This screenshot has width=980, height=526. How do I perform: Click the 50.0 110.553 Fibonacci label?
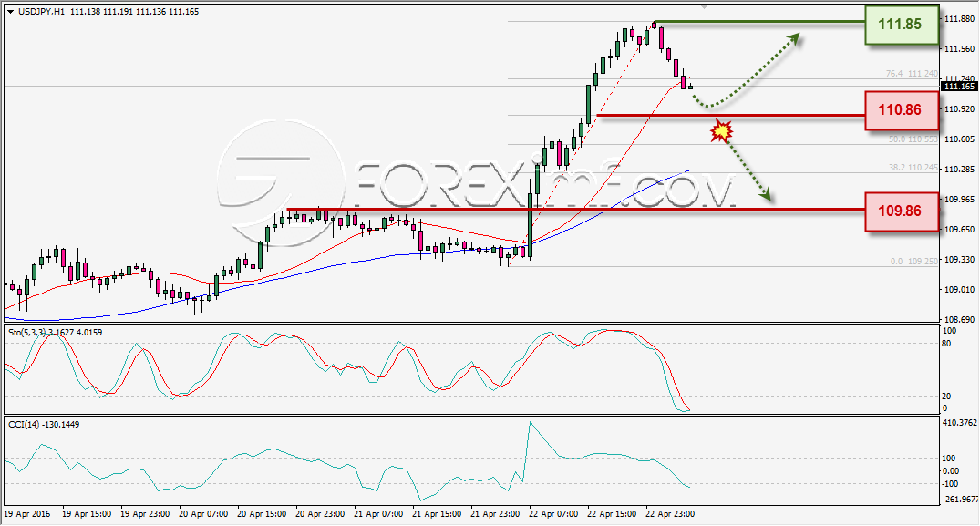tap(913, 139)
